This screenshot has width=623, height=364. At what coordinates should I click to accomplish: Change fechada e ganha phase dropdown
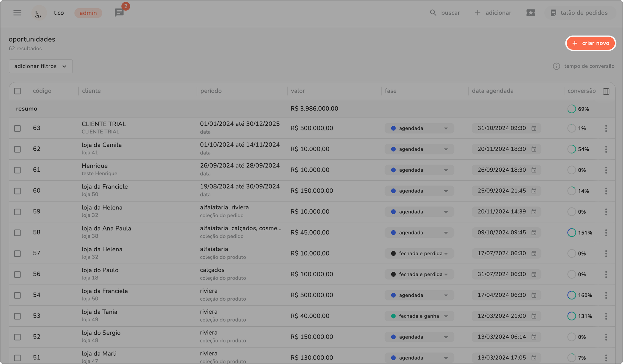(x=419, y=316)
